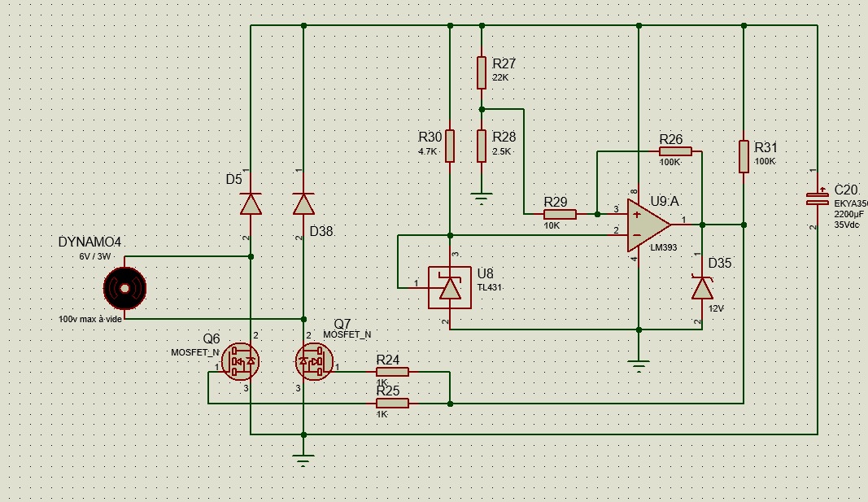Select resistor R27 body
Image resolution: width=868 pixels, height=502 pixels.
(482, 72)
